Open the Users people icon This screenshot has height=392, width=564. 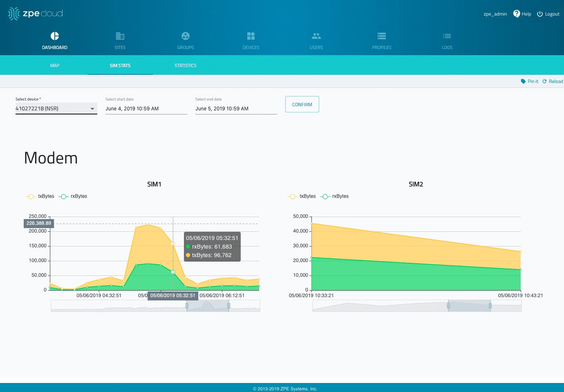click(316, 36)
